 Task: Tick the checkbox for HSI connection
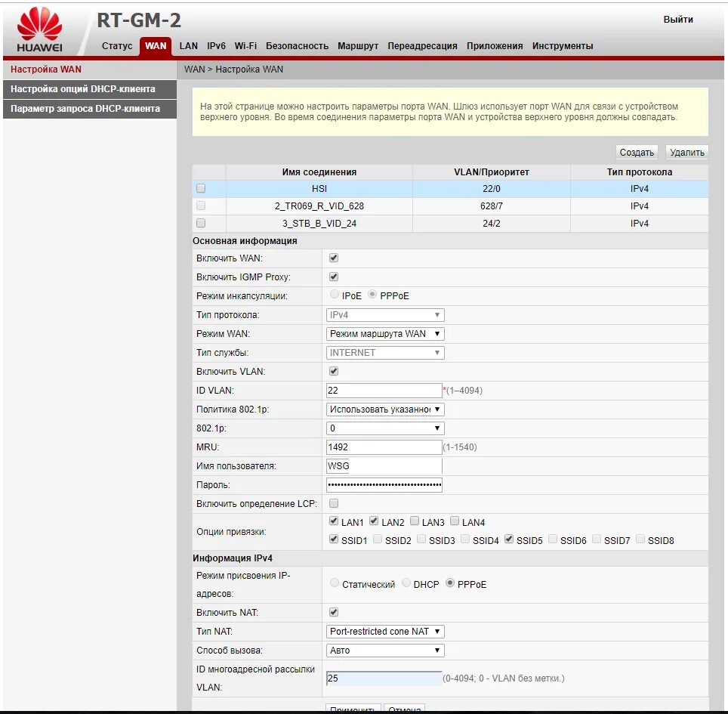tap(201, 188)
